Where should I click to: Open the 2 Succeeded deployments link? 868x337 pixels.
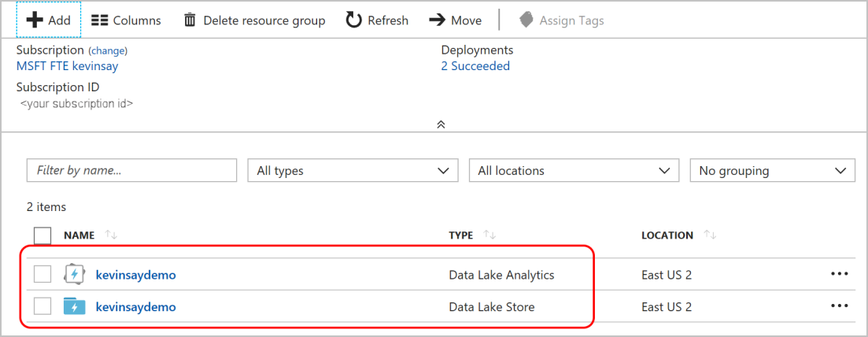(x=475, y=66)
